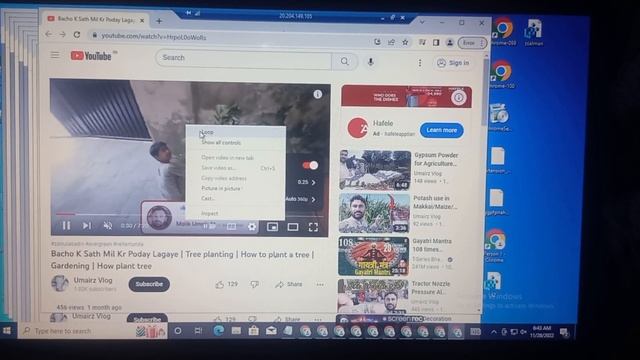The image size is (640, 360).
Task: Open Microsoft Edge from taskbar
Action: (219, 331)
